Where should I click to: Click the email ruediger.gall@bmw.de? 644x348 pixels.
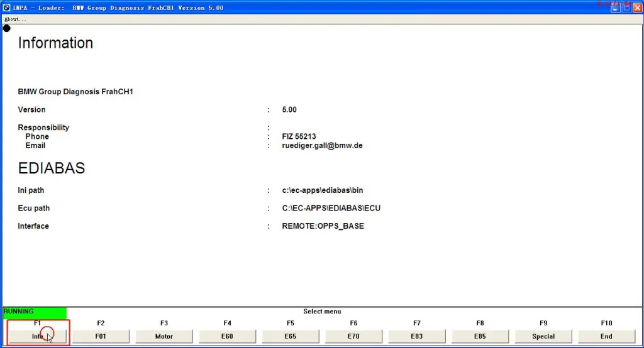(x=323, y=146)
